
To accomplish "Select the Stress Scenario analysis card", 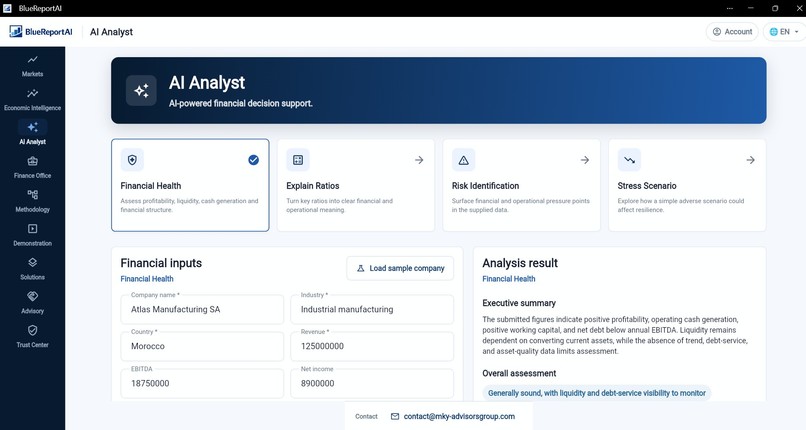I will 687,185.
